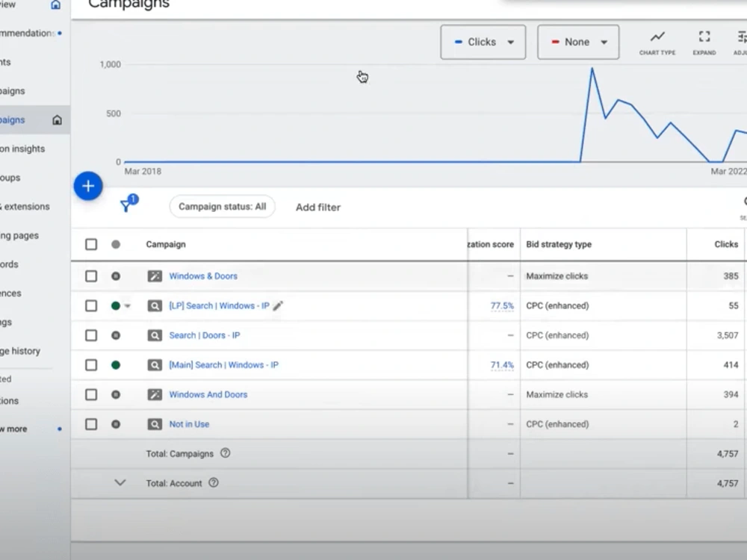The width and height of the screenshot is (747, 560).
Task: Check the box for Not in Use campaign
Action: pyautogui.click(x=91, y=424)
